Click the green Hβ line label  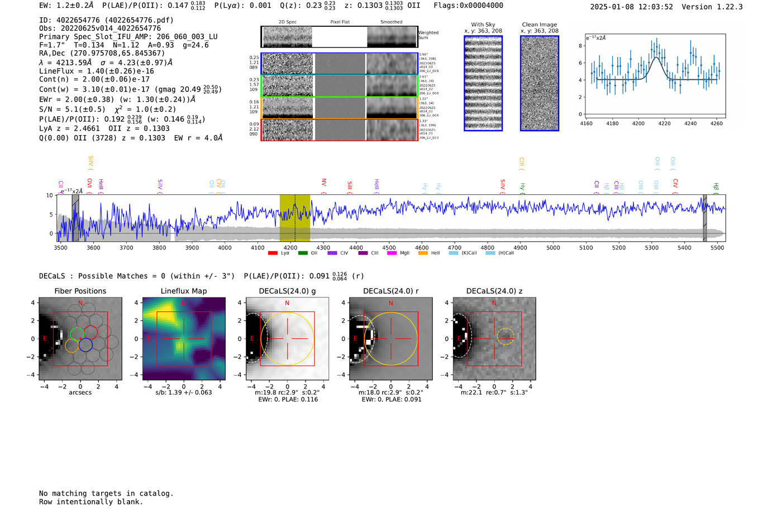pos(716,188)
